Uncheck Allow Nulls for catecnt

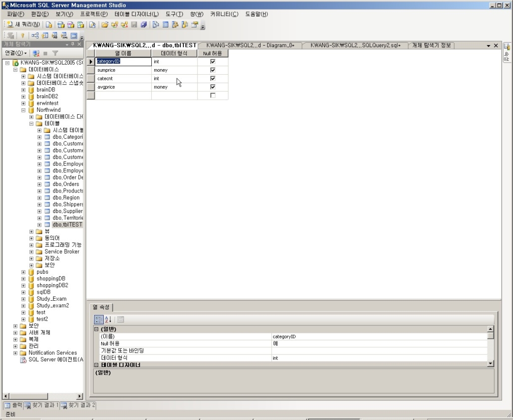pos(212,79)
